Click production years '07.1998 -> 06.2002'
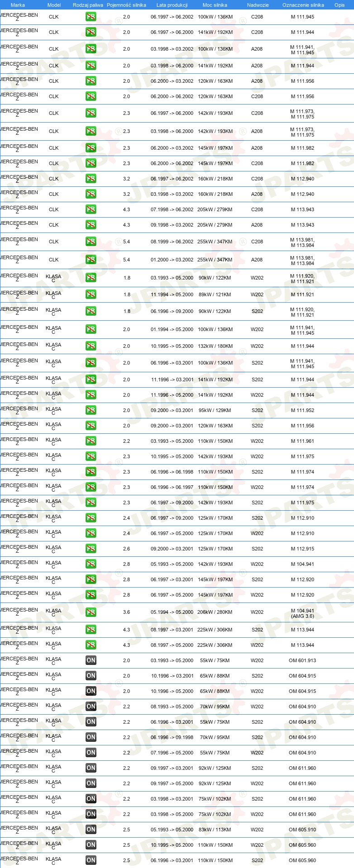 (x=172, y=209)
